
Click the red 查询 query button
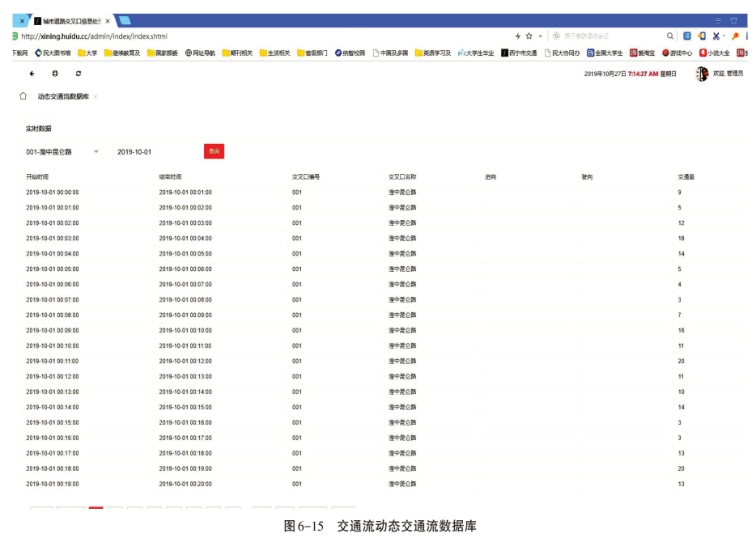click(214, 151)
